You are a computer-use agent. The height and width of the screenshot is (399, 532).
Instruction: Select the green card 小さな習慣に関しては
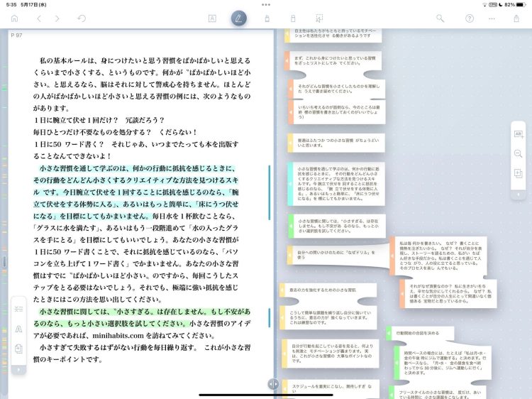[337, 226]
